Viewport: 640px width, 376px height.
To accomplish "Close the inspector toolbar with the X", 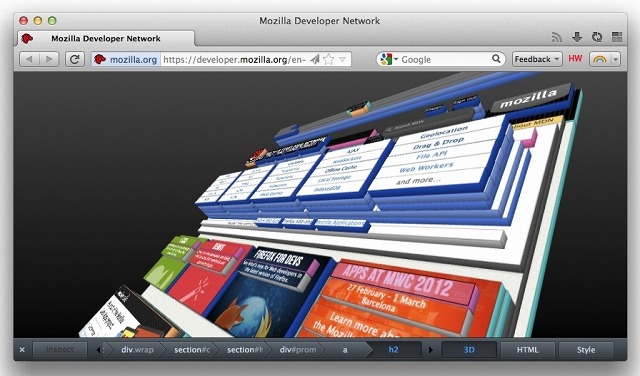I will click(22, 349).
